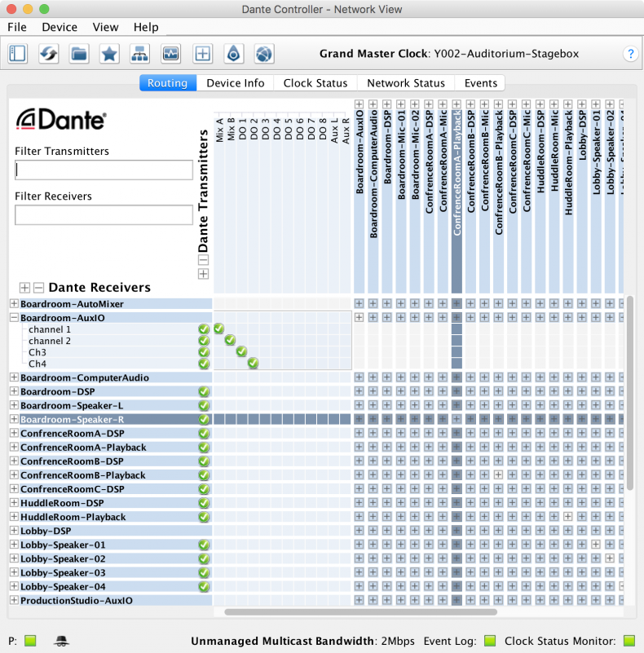The width and height of the screenshot is (644, 653).
Task: Click status check on Ch4 row
Action: pyautogui.click(x=204, y=364)
